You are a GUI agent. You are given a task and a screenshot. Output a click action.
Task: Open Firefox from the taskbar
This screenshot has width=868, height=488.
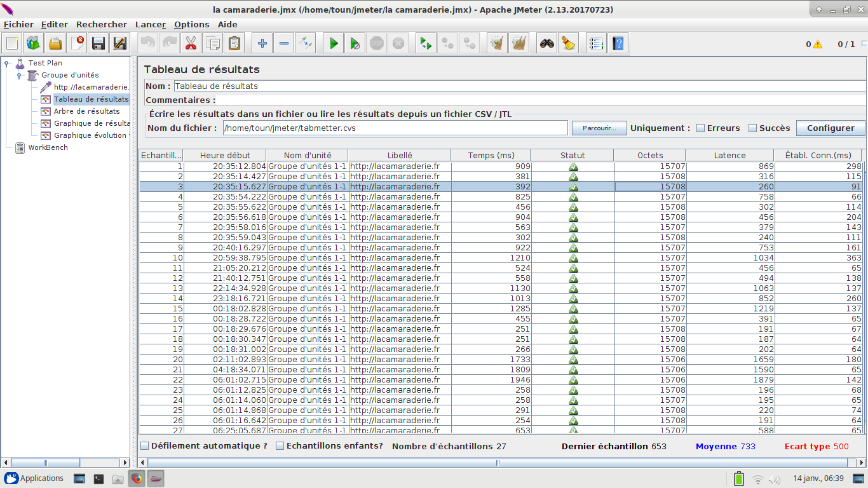(137, 478)
